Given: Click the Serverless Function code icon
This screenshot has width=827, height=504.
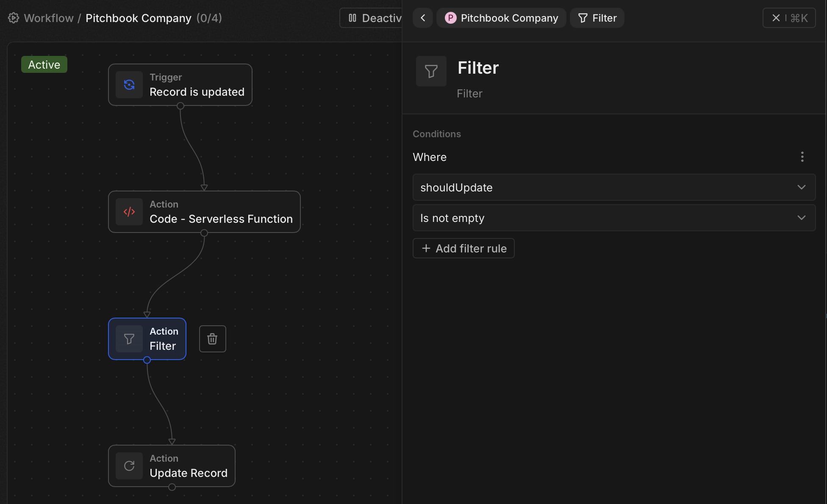Looking at the screenshot, I should coord(129,212).
